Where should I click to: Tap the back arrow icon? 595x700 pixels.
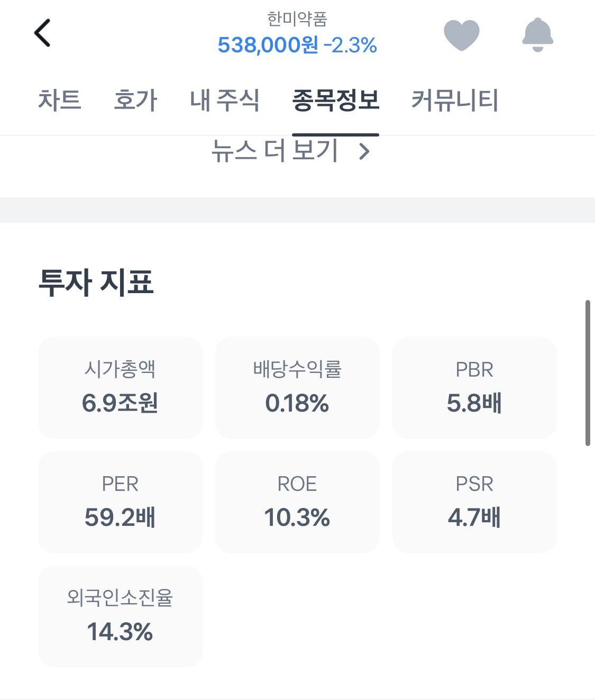tap(42, 33)
